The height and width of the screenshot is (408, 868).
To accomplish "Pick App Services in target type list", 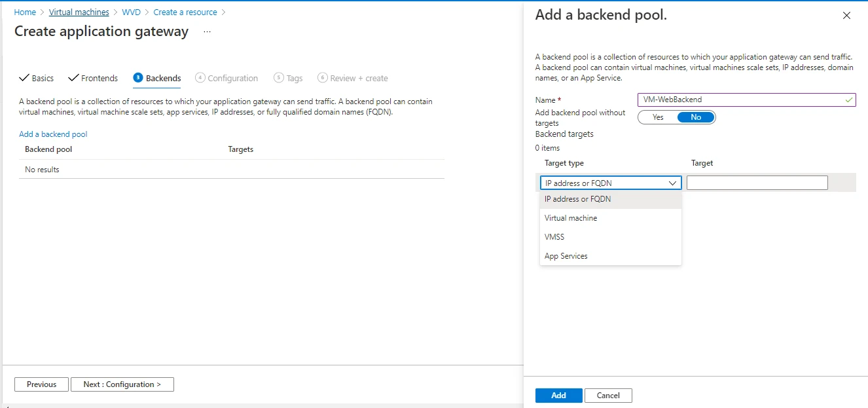I will (x=566, y=256).
